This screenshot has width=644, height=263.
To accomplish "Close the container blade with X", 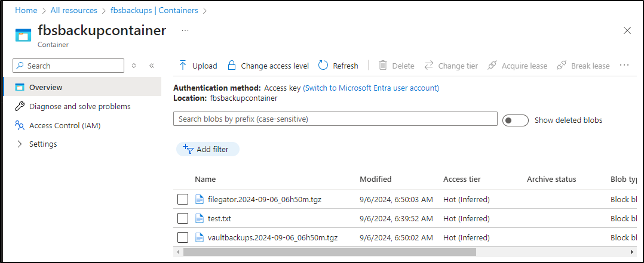I will tap(627, 30).
